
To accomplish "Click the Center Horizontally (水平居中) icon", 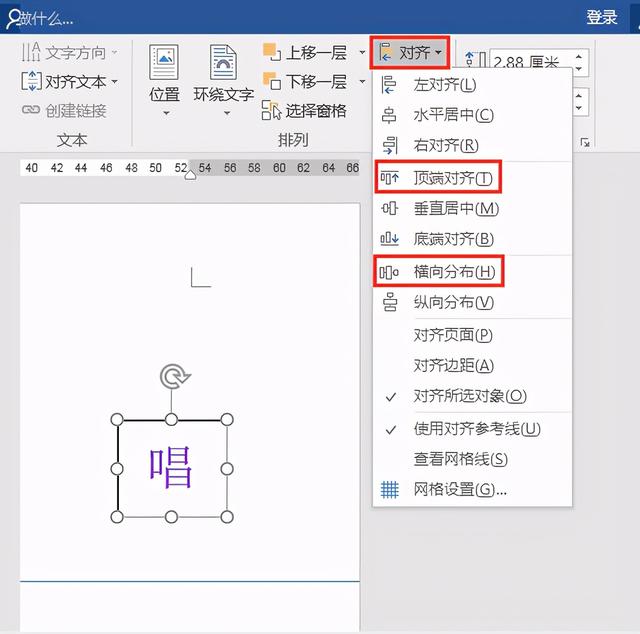I will (389, 115).
